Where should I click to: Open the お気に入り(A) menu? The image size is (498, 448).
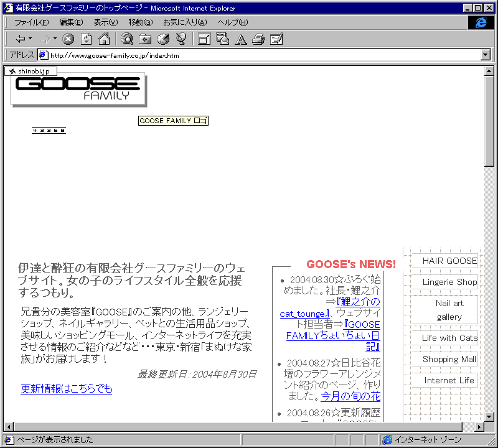[185, 22]
